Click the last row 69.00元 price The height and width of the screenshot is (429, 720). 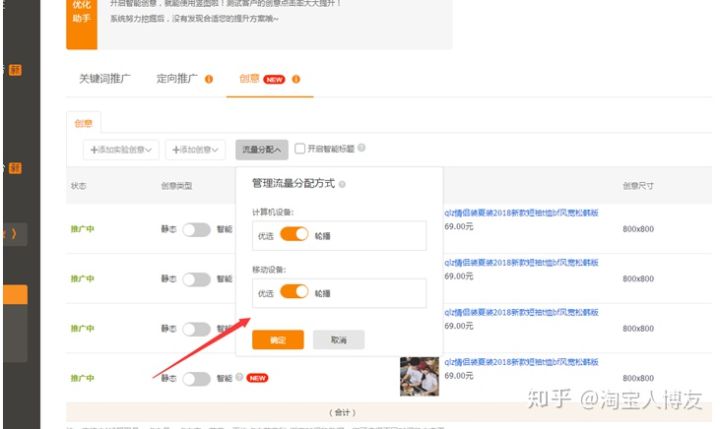(x=459, y=376)
